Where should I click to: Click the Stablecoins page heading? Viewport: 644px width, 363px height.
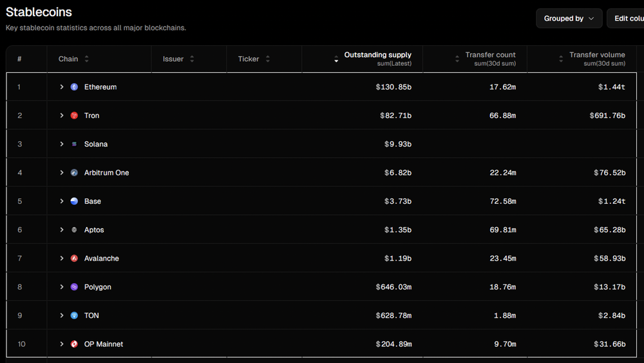click(x=39, y=12)
